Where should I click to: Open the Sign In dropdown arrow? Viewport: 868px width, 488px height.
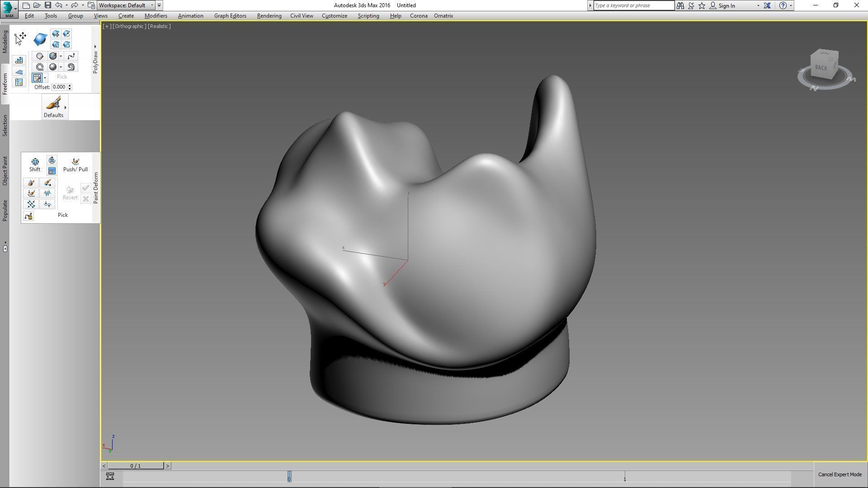click(x=758, y=5)
